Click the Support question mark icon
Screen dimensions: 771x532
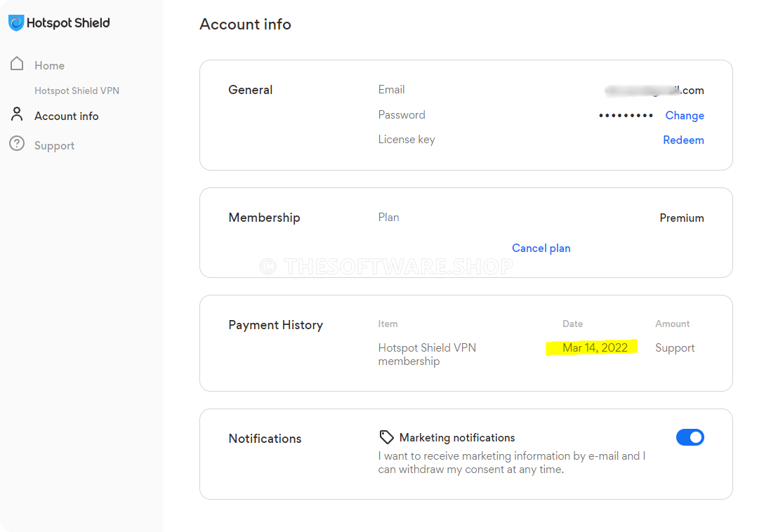(x=17, y=145)
